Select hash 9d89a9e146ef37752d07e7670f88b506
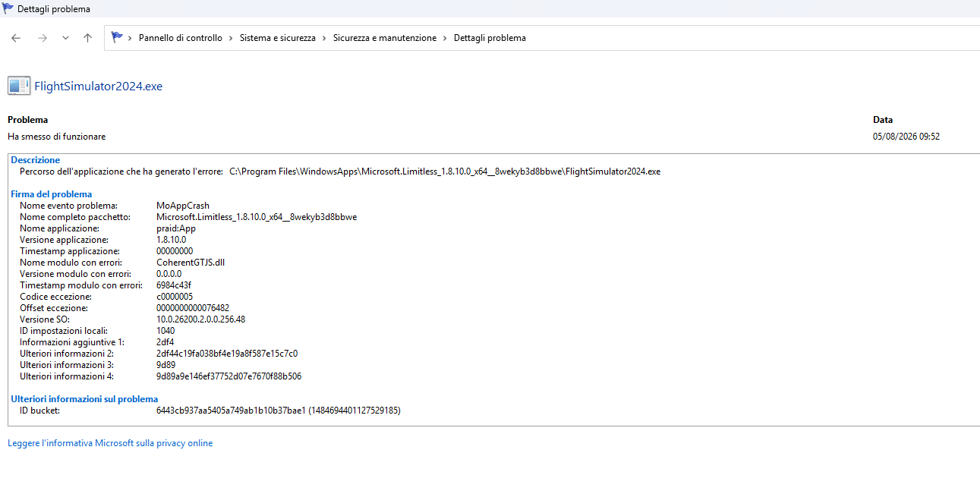Viewport: 980px width, 494px height. [228, 376]
